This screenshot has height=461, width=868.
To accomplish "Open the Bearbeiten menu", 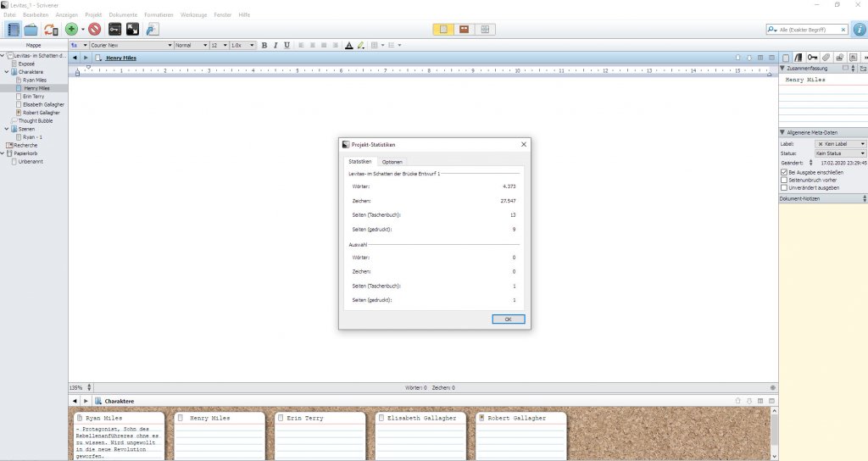I will [x=36, y=15].
